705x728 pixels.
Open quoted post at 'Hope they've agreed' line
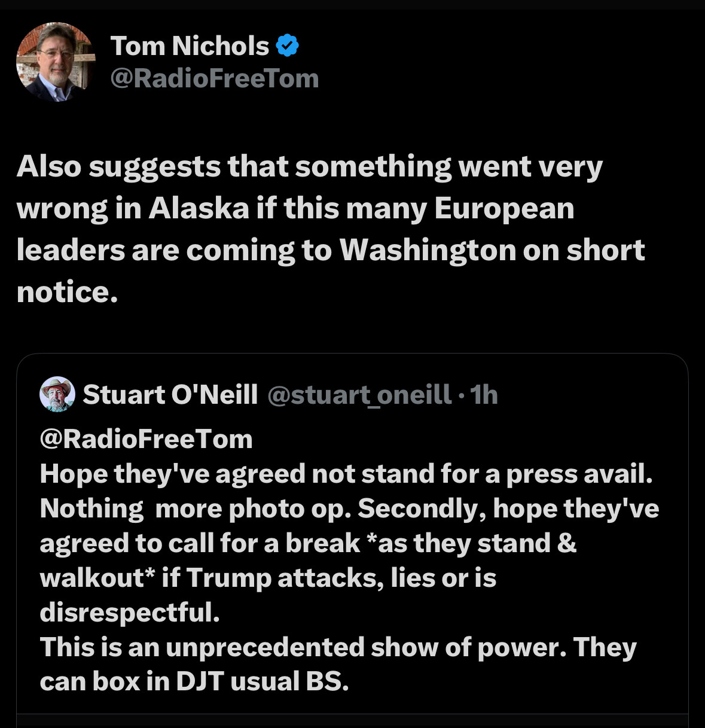[x=346, y=474]
